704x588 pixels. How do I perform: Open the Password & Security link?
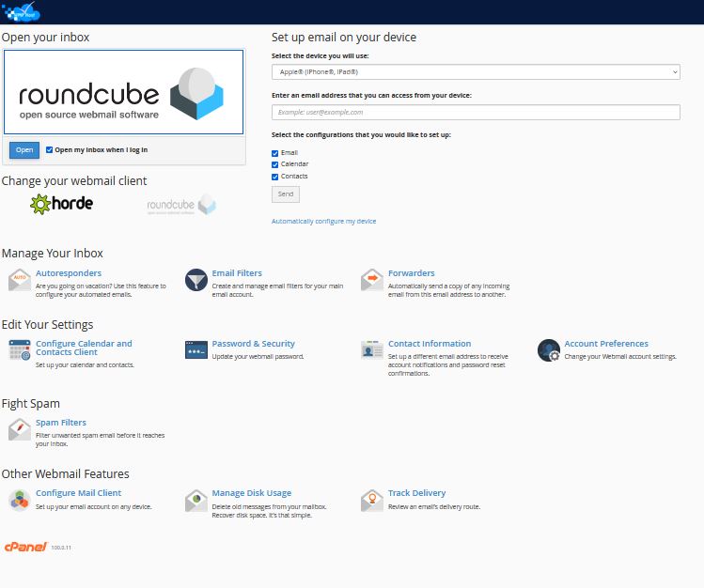point(253,344)
